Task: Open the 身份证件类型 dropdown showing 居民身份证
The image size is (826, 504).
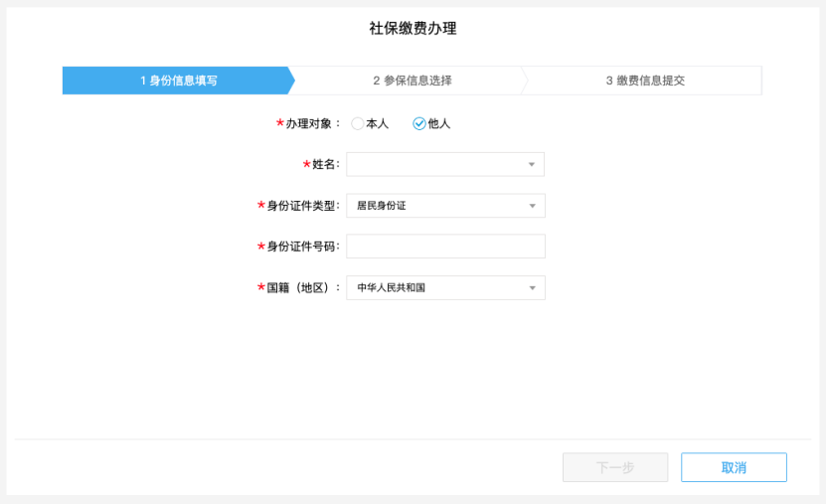Action: pos(445,206)
